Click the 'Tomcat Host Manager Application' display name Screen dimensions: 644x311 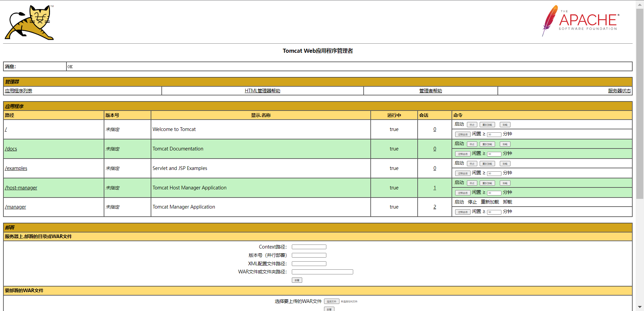tap(190, 188)
